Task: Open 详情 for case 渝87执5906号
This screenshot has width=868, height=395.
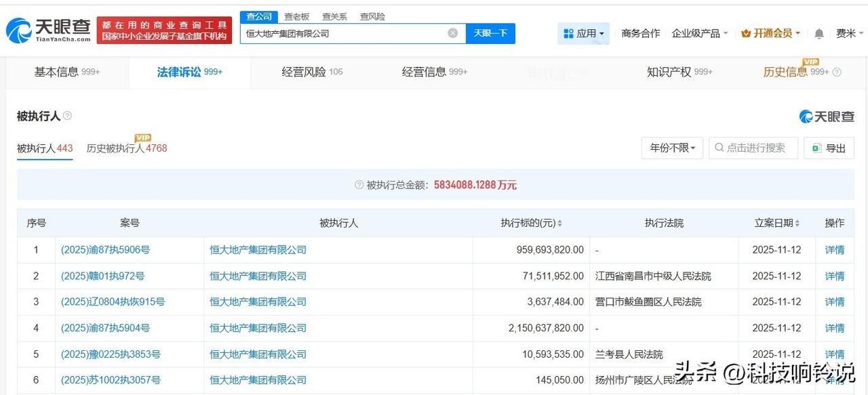Action: tap(835, 250)
